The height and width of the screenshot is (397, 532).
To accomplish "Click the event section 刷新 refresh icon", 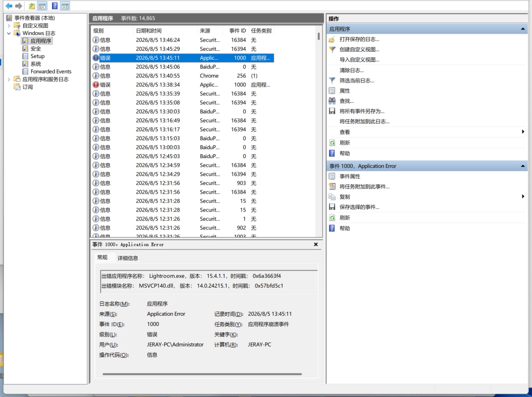I will click(x=332, y=218).
